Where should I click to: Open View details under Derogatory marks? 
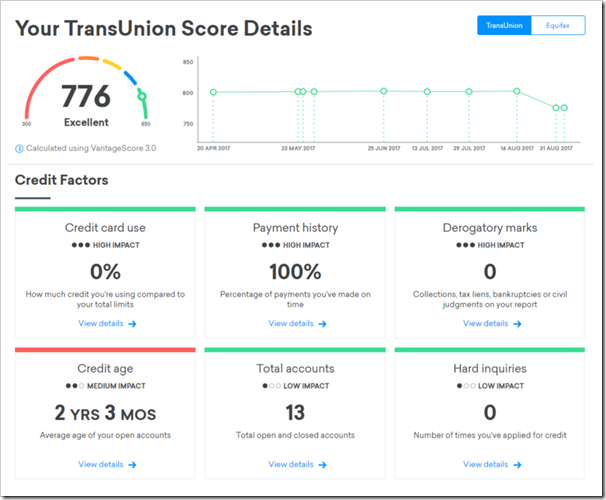(492, 323)
